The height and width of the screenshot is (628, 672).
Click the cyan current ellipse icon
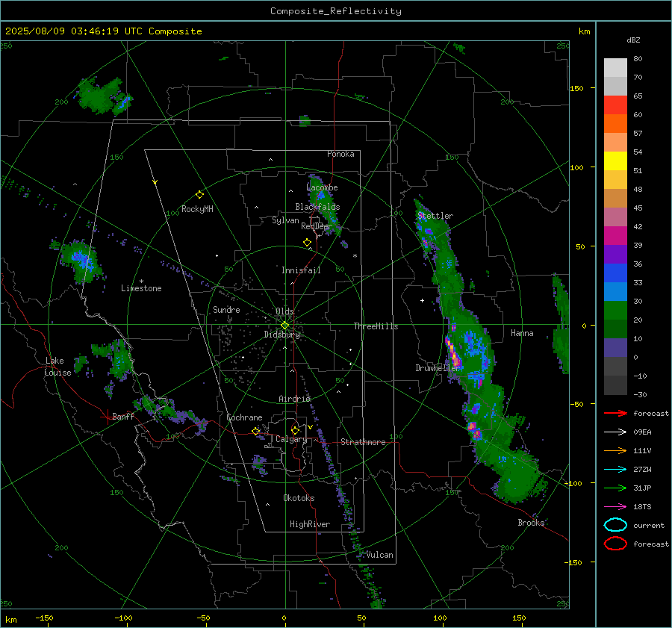pyautogui.click(x=615, y=525)
